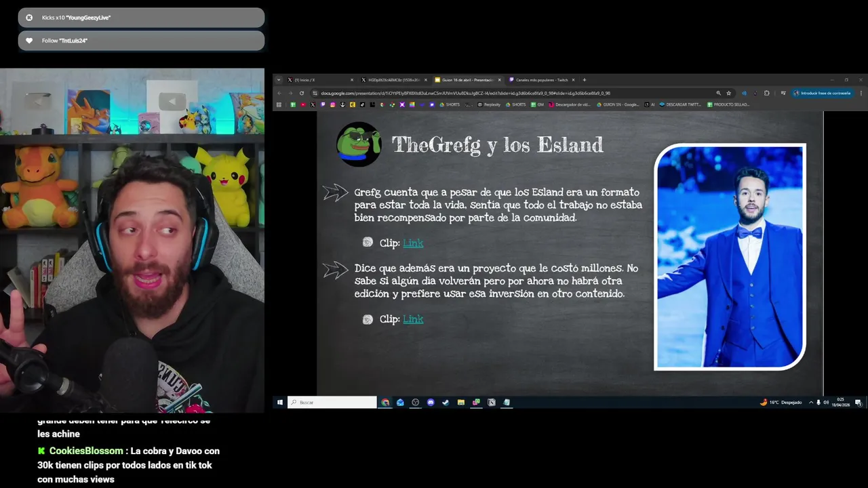The image size is (868, 488).
Task: Close the Canales más populares tab
Action: tap(573, 80)
